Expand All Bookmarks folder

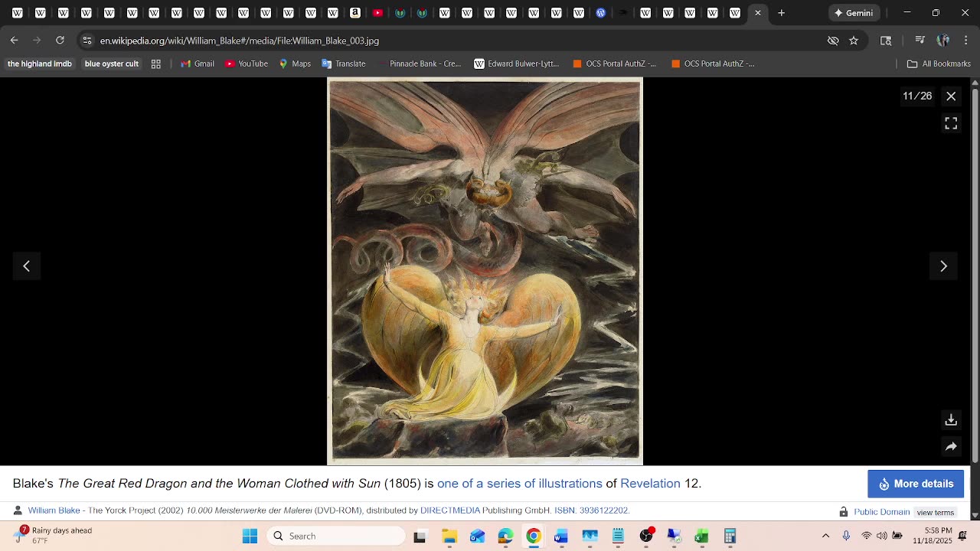(939, 64)
